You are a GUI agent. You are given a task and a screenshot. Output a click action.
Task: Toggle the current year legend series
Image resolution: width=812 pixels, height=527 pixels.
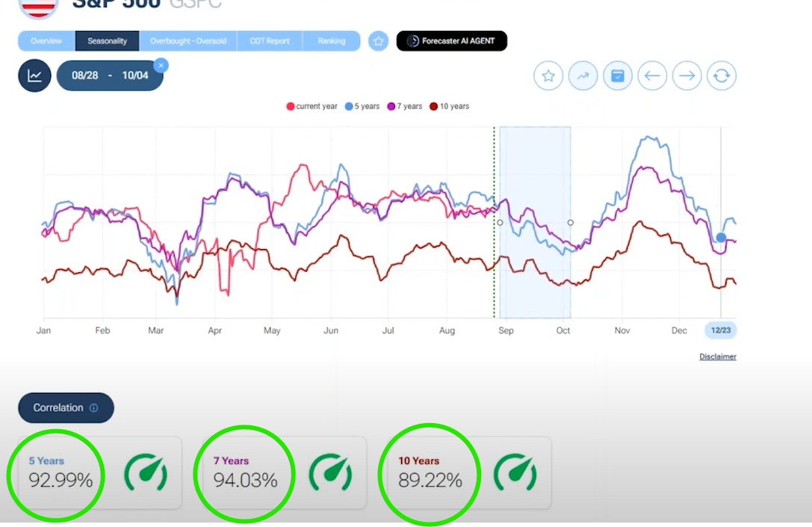(x=312, y=106)
